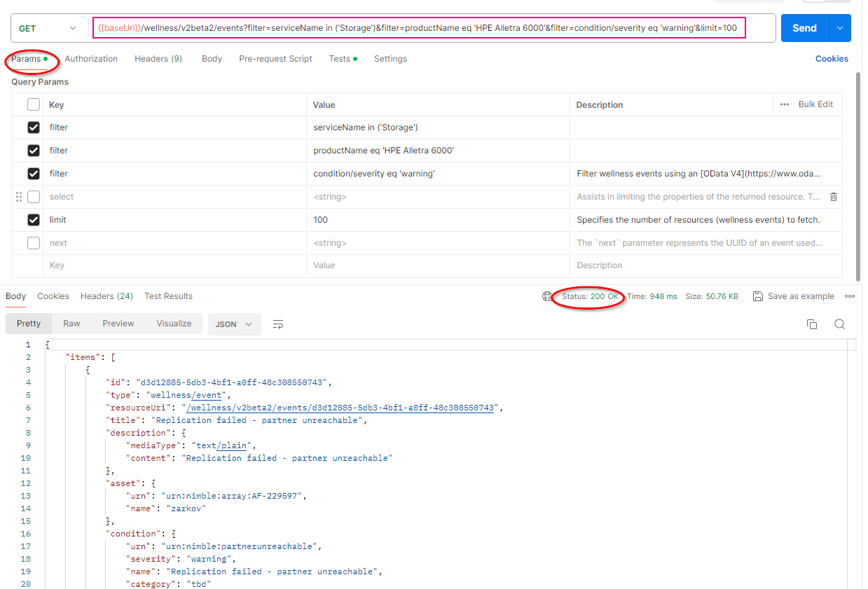Click the empty new Value field
The width and height of the screenshot is (868, 589).
438,265
